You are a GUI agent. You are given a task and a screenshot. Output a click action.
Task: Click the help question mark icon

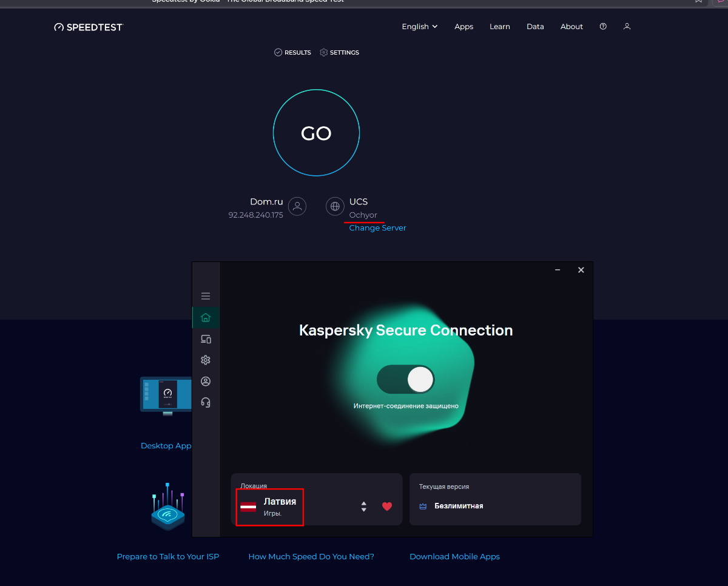(603, 27)
